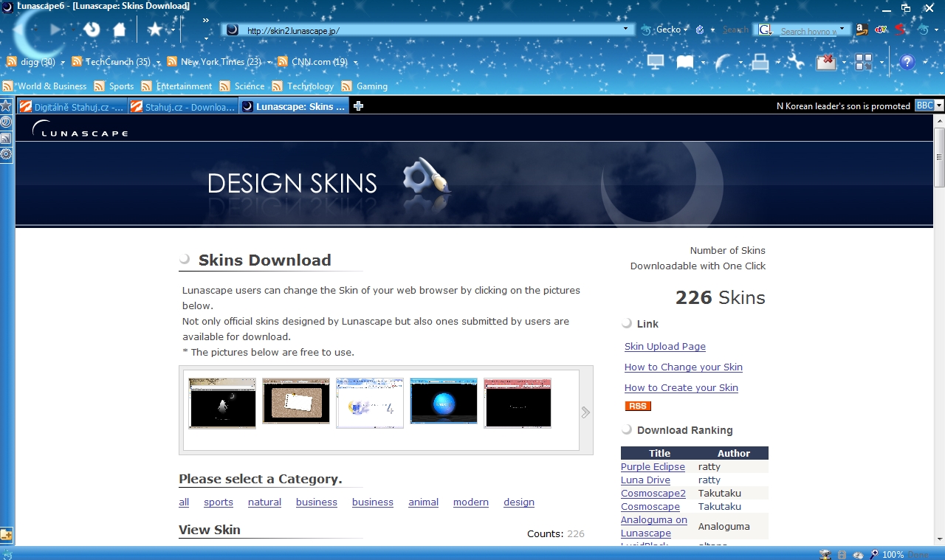Click the status bar zoom magnifier icon
Image resolution: width=945 pixels, height=560 pixels.
[874, 554]
